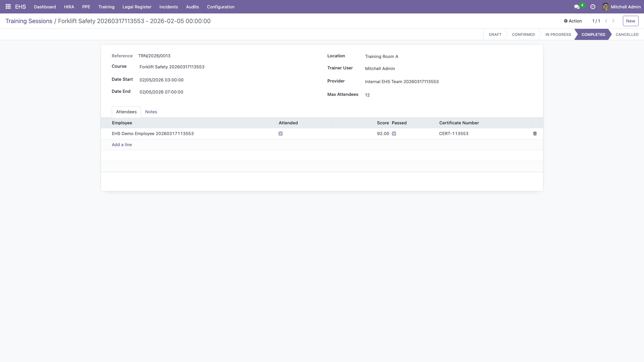Open the Mitchell Admin user menu
Viewport: 644px width, 362px height.
[625, 7]
